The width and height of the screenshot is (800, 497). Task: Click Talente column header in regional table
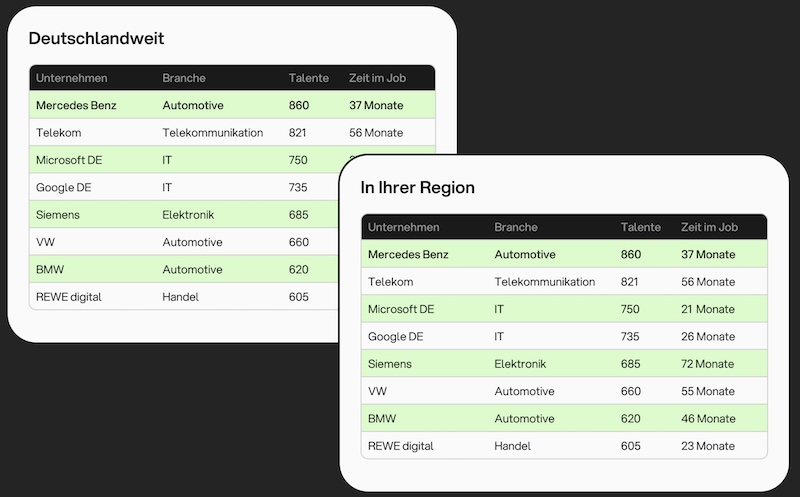coord(640,227)
